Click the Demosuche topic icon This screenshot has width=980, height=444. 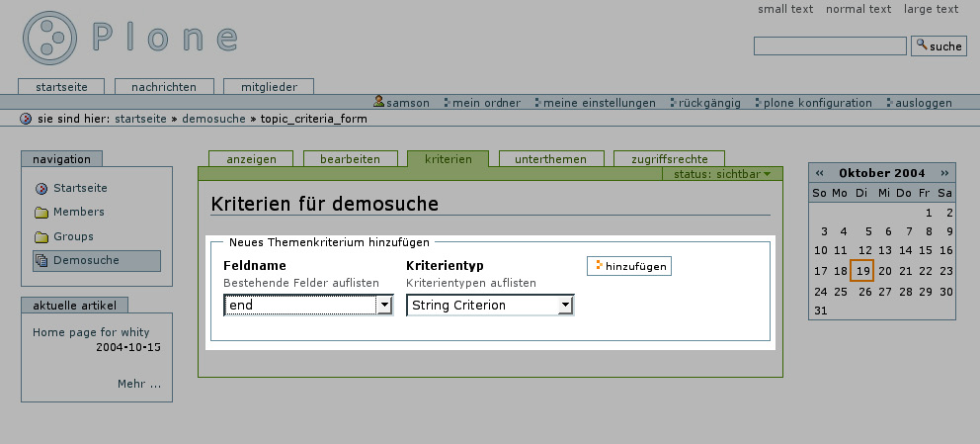(41, 261)
